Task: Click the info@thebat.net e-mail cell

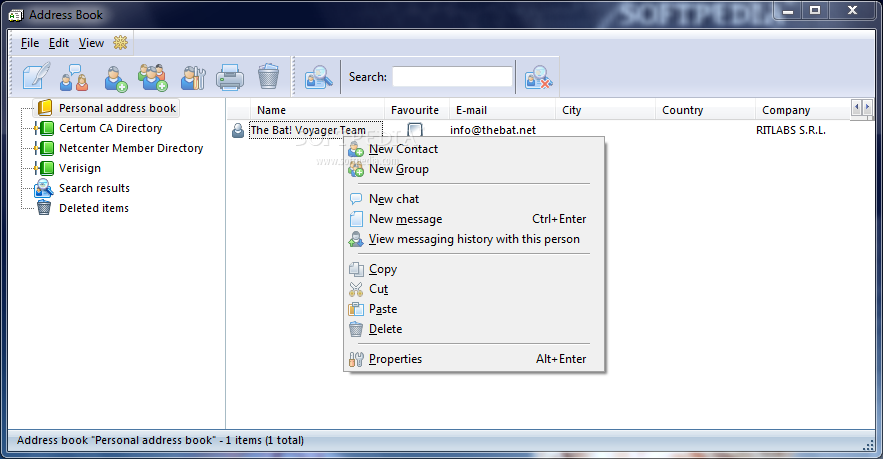Action: pos(493,130)
